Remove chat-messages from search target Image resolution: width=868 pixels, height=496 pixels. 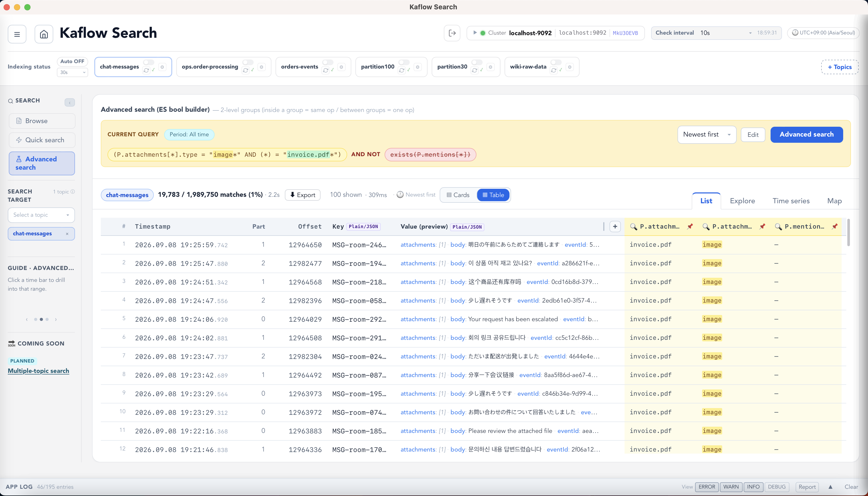67,234
